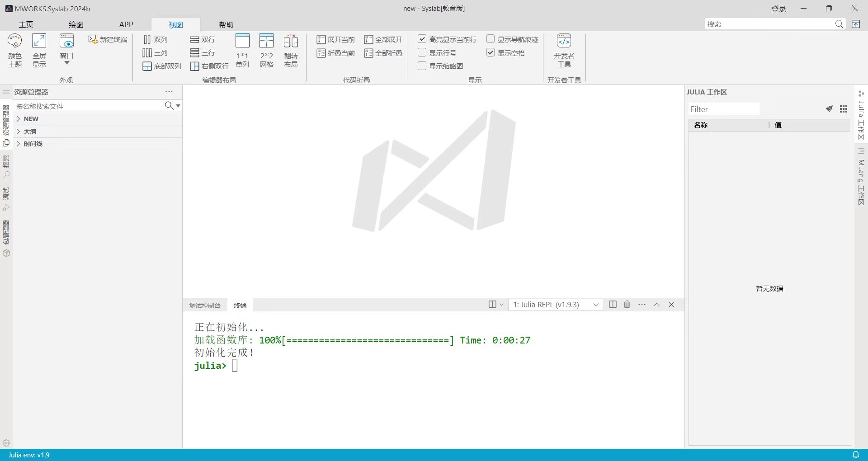Open the terminal panel more actions menu
Image resolution: width=868 pixels, height=461 pixels.
(642, 305)
